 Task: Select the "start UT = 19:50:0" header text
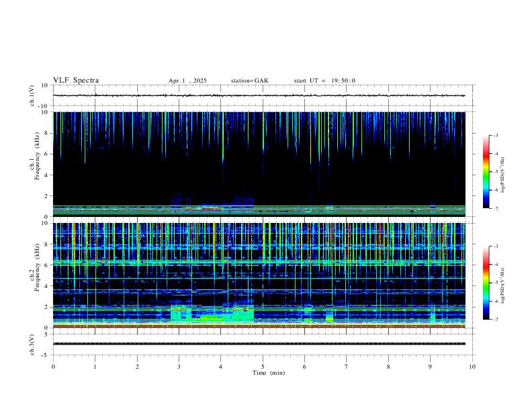(x=324, y=81)
